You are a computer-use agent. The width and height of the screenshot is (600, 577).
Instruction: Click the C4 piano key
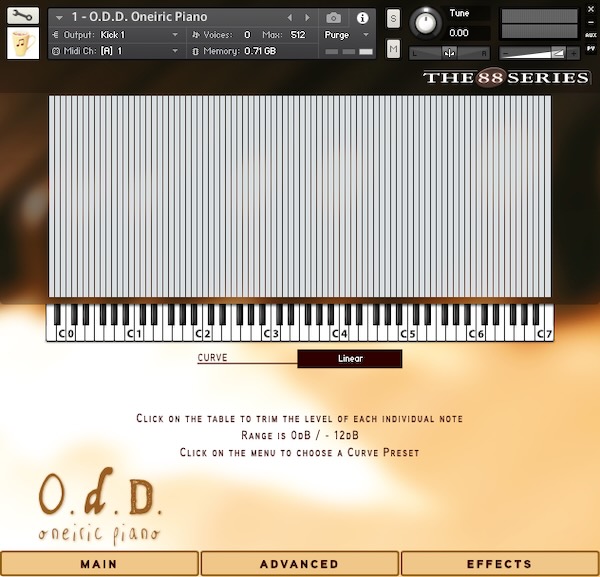click(x=335, y=334)
